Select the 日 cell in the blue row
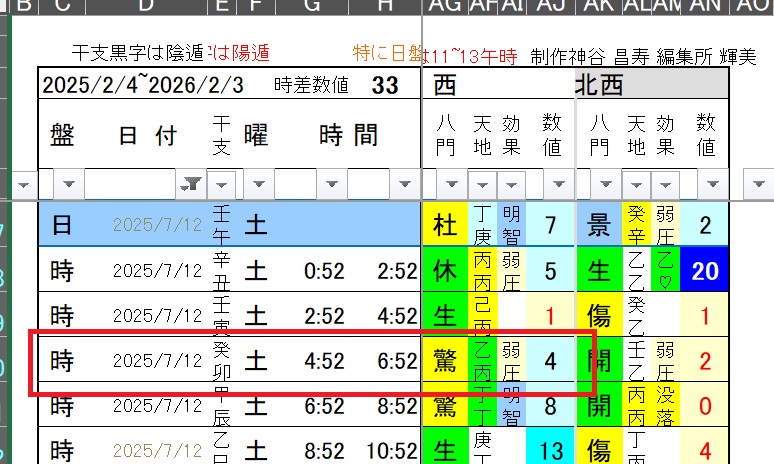The height and width of the screenshot is (464, 774). [x=61, y=225]
